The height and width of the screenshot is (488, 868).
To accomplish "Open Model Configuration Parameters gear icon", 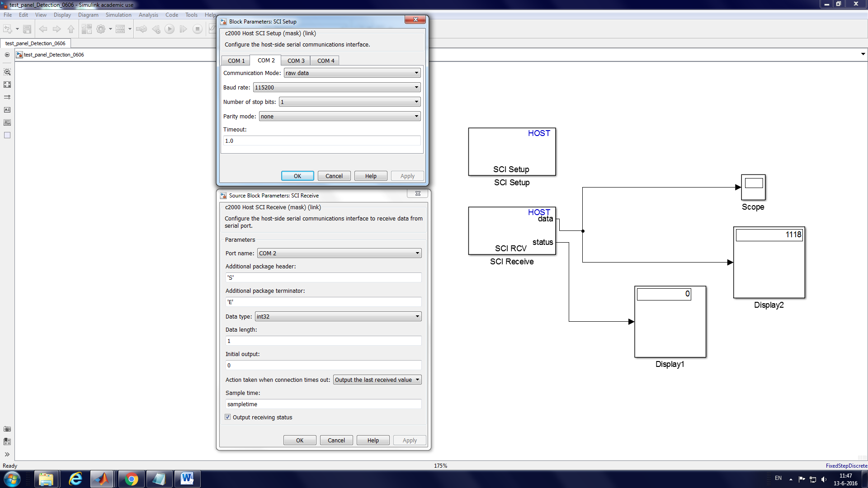I will pos(101,29).
